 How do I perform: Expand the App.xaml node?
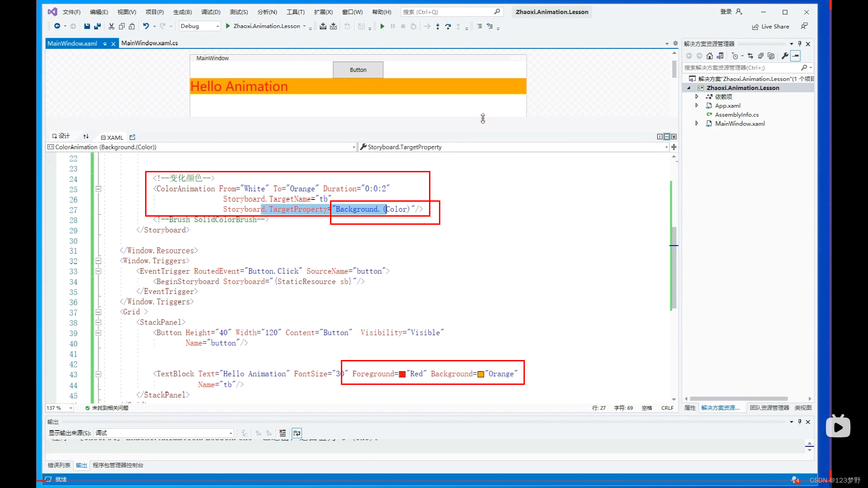pos(697,105)
